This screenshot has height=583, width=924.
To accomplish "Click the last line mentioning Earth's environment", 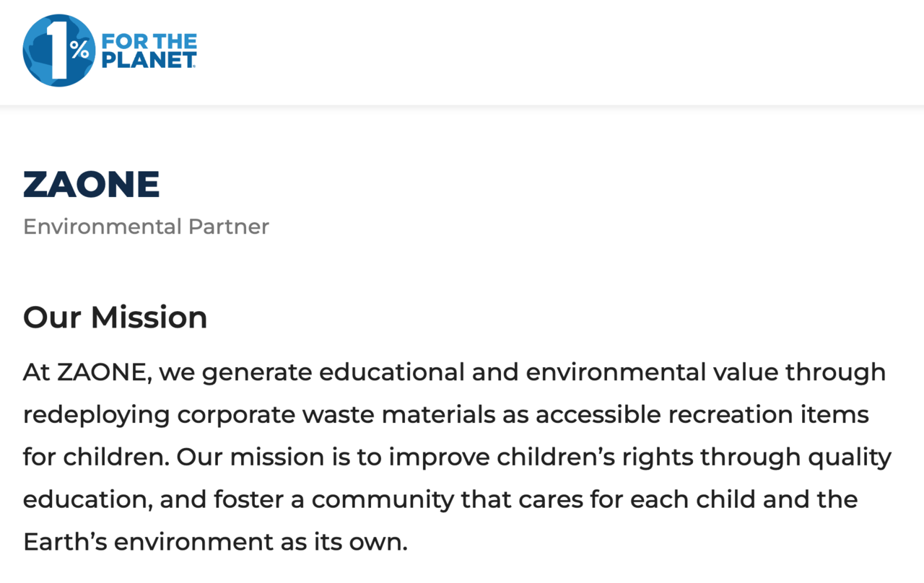I will [216, 542].
